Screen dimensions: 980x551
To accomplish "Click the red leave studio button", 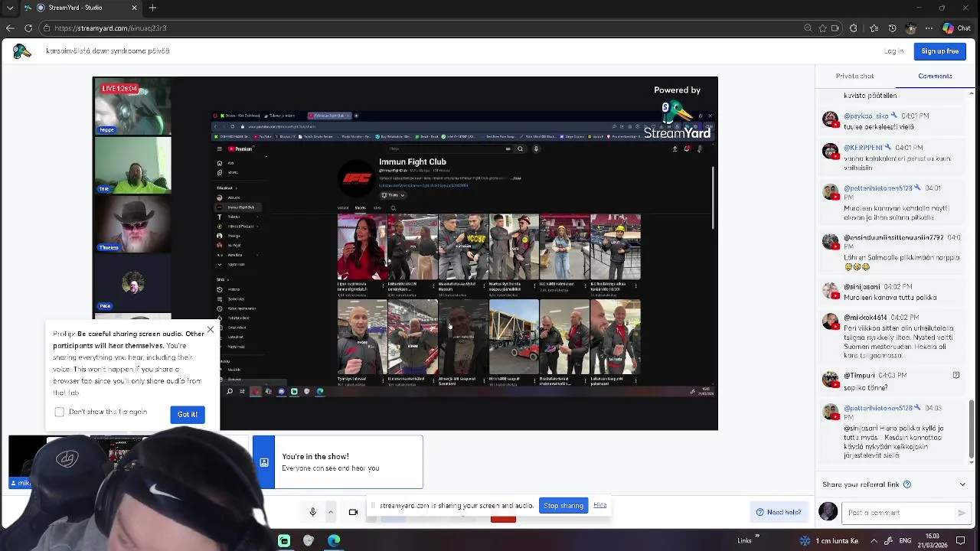I will tap(503, 518).
